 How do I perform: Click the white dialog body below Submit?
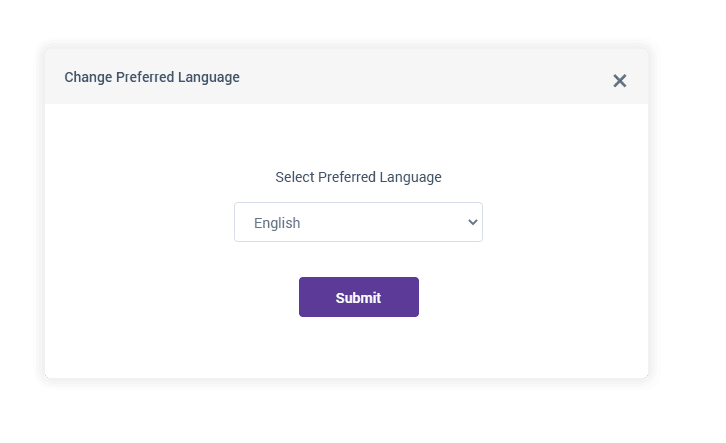tap(358, 348)
